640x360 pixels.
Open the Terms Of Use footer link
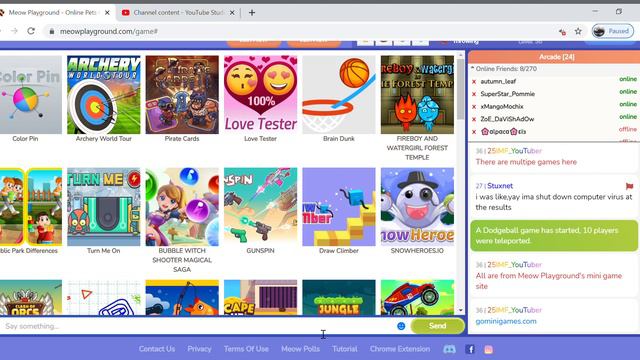pos(246,349)
